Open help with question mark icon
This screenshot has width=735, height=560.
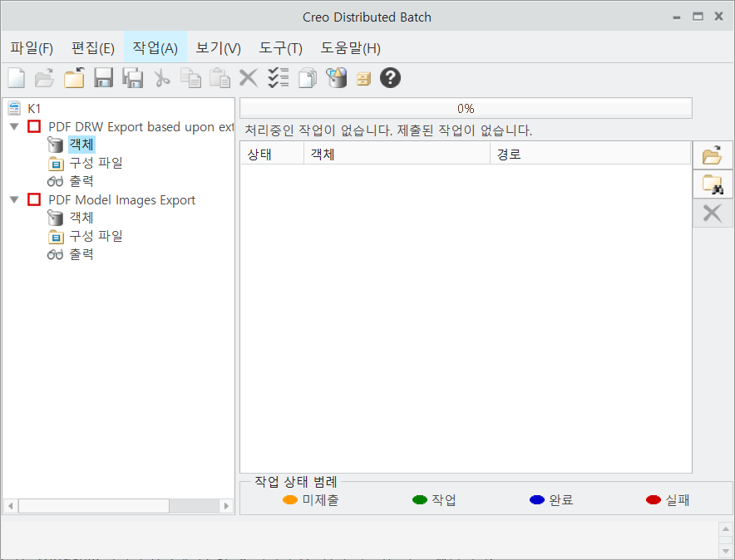coord(390,78)
